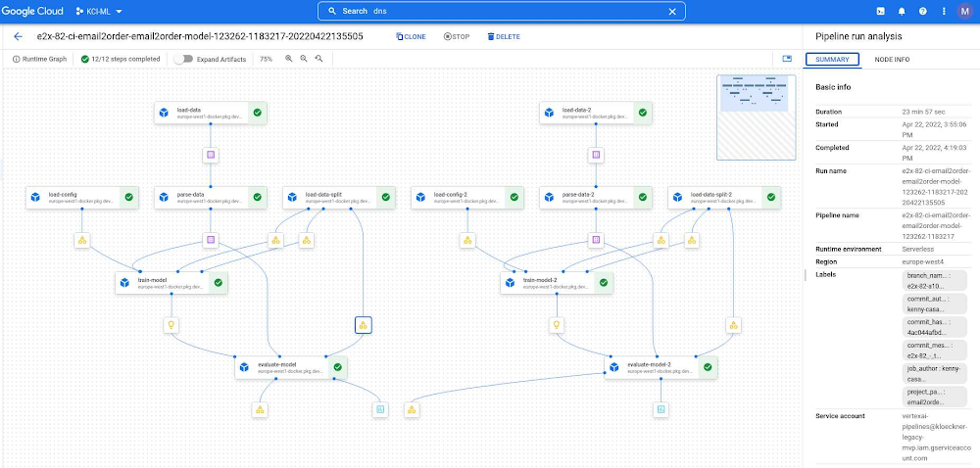Screen dimensions: 980x468
Task: Select the load-data-split-2 pipeline node
Action: (724, 197)
